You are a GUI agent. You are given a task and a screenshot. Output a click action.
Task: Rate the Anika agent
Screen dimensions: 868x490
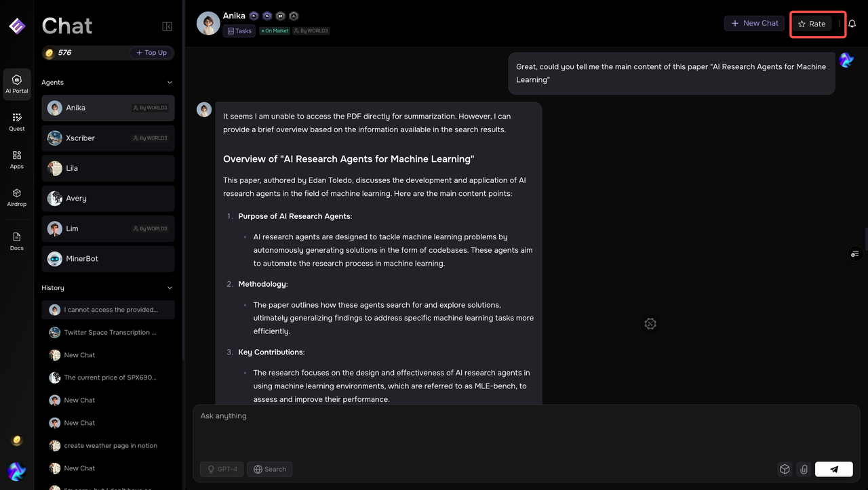click(x=812, y=24)
